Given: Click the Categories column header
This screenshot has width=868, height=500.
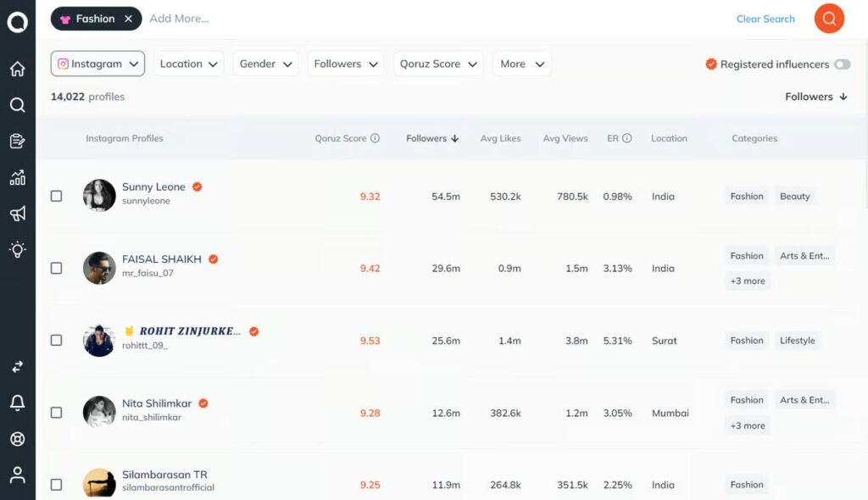Looking at the screenshot, I should [x=754, y=138].
